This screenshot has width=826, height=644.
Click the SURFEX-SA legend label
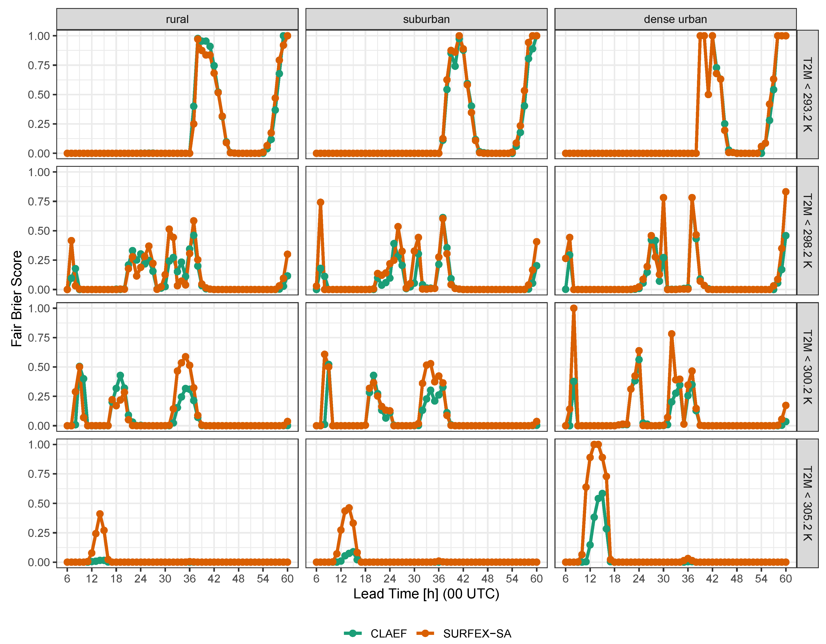477,633
